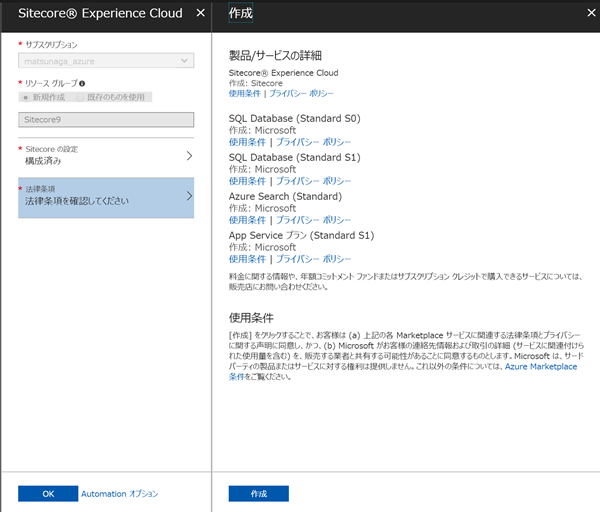Click the SQL Database (Standard S1) text
Viewport: 600px width, 512px height.
click(295, 158)
